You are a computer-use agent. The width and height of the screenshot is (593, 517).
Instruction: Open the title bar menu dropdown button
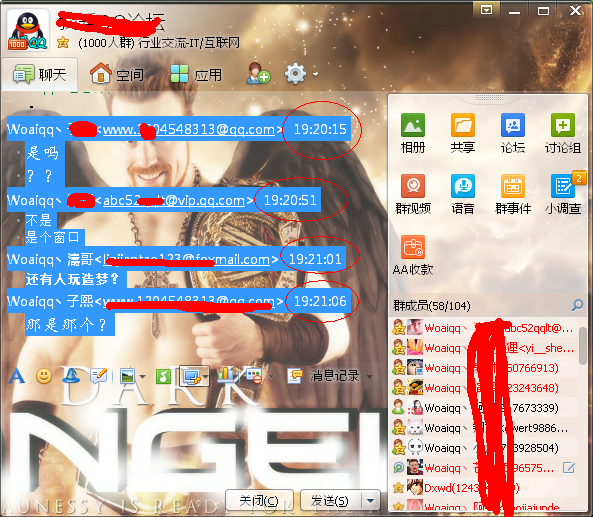pyautogui.click(x=486, y=10)
